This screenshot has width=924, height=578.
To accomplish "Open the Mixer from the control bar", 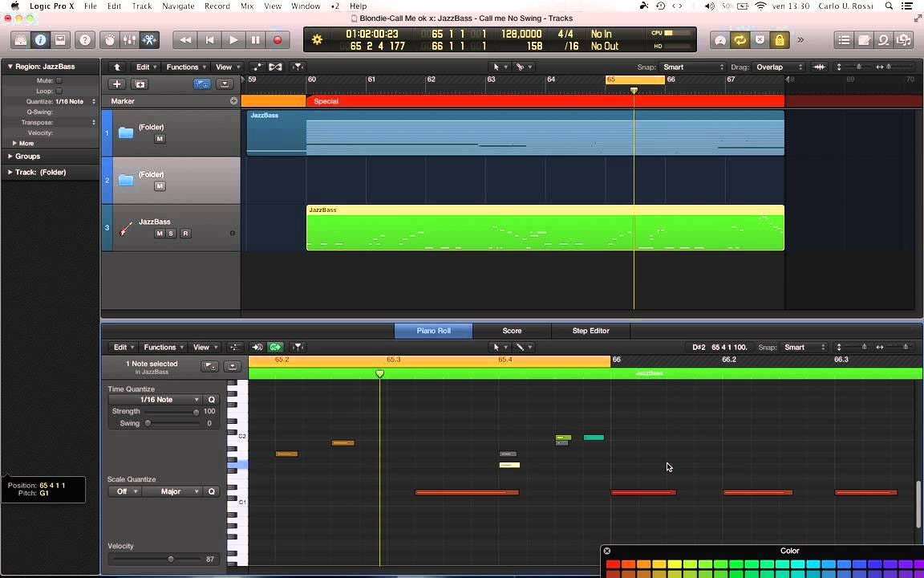I will (x=130, y=39).
